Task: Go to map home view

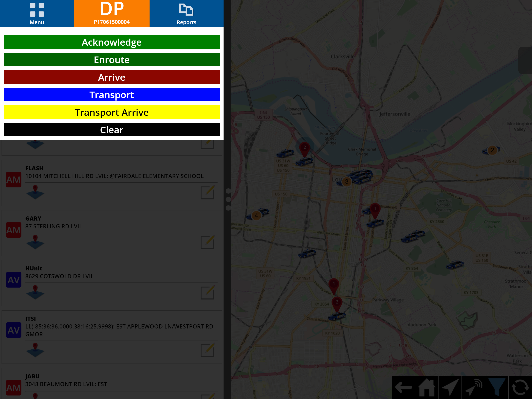Action: coord(427,388)
